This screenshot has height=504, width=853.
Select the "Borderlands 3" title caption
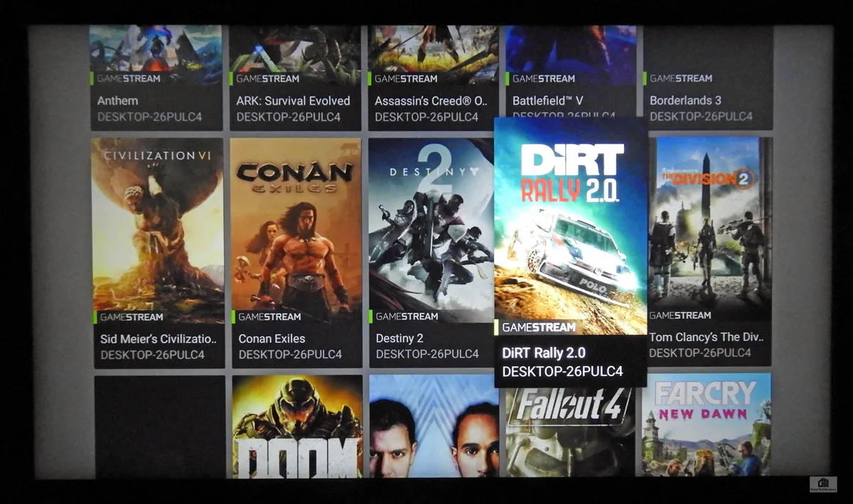tap(685, 100)
